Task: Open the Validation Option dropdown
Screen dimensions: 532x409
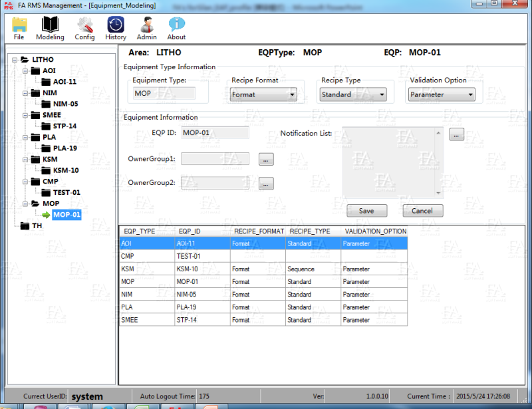Action: [442, 94]
